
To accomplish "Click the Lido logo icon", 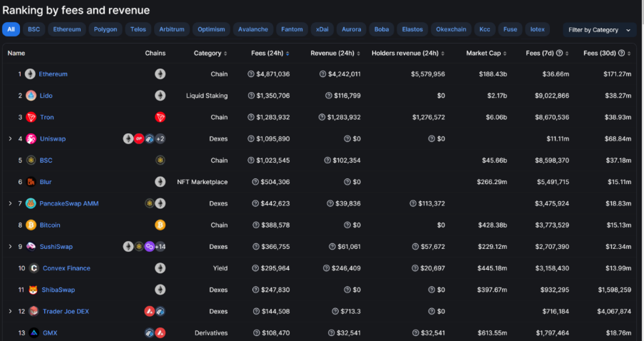I will pos(31,96).
